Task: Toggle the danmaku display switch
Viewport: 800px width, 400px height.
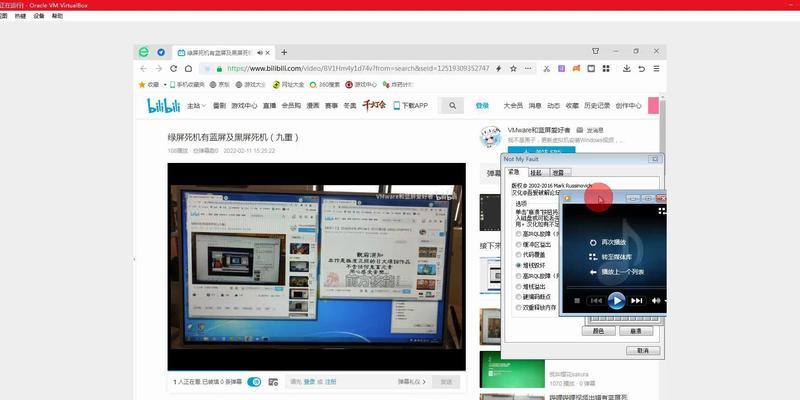Action: point(254,382)
